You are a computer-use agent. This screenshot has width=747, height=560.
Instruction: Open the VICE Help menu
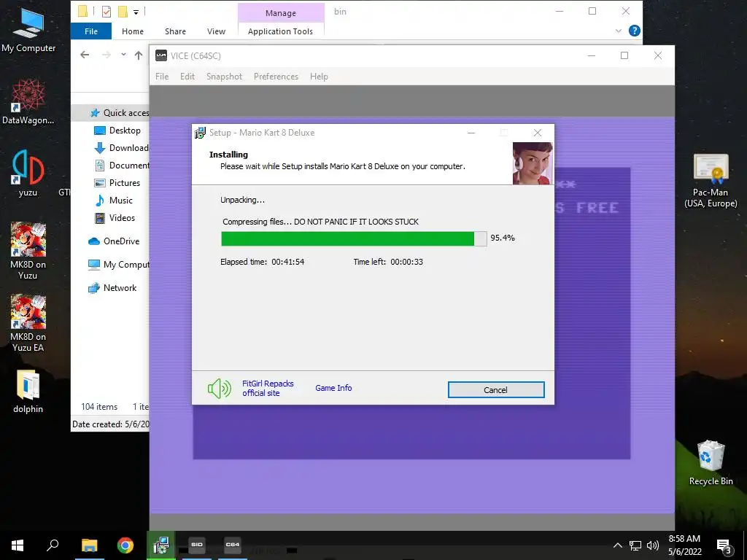click(319, 76)
